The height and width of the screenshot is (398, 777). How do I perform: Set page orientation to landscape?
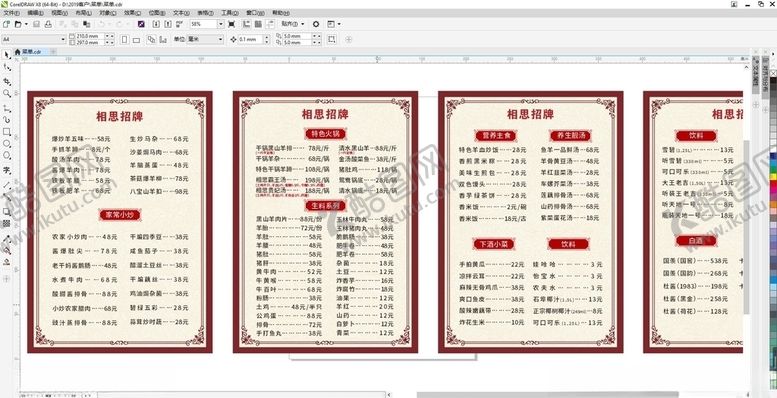coord(136,40)
